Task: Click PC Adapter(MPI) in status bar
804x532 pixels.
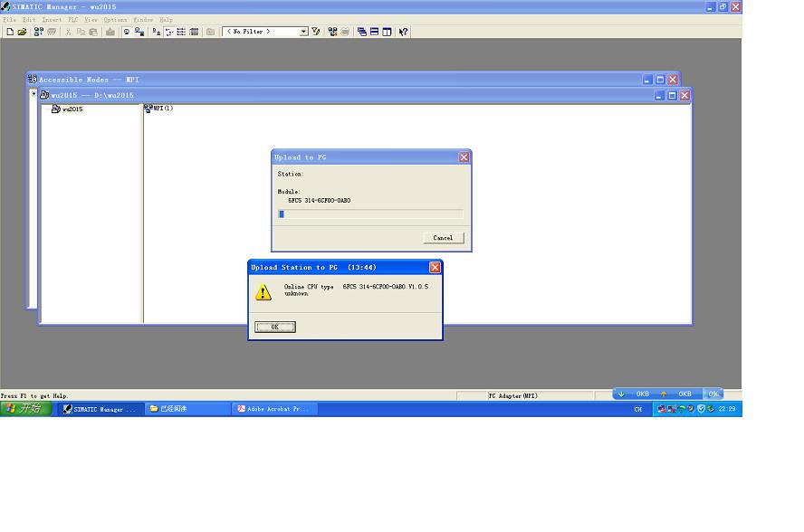Action: [x=512, y=395]
